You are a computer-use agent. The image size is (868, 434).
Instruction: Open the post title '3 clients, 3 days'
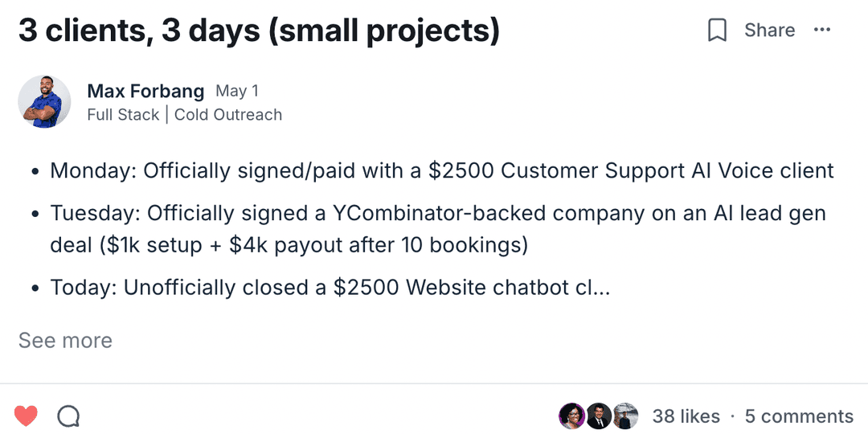(x=259, y=31)
